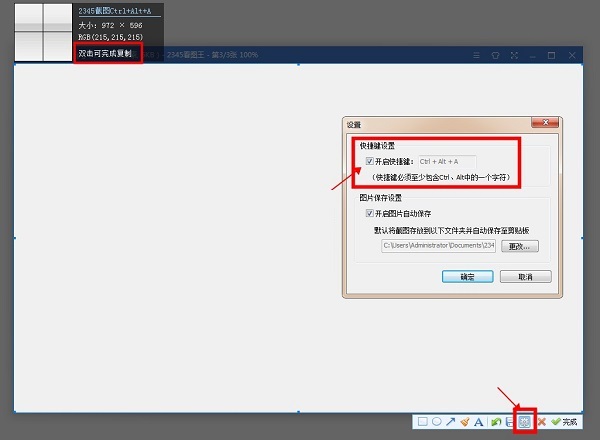This screenshot has height=440, width=600.
Task: Dismiss the dialog with 取消
Action: point(525,277)
